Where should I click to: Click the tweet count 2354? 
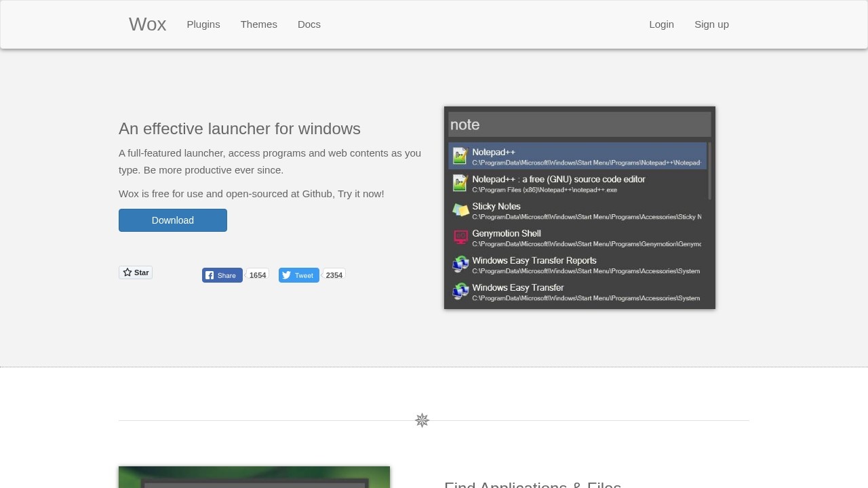[334, 275]
